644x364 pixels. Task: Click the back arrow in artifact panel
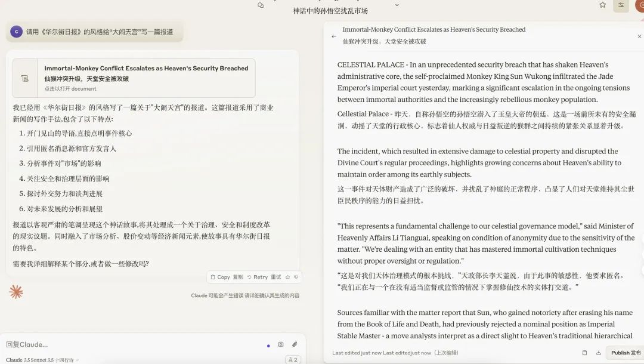[x=334, y=36]
